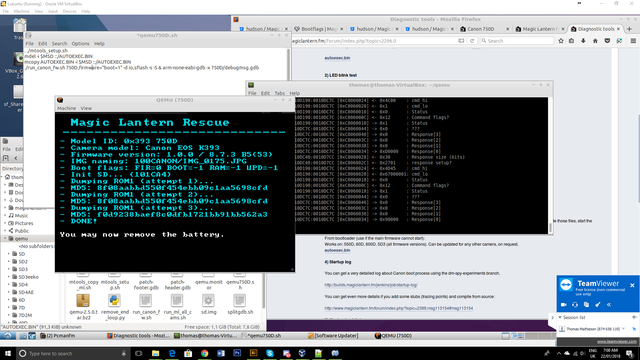Open Firefox bookmarks library icon
The height and width of the screenshot is (360, 640).
point(571,41)
